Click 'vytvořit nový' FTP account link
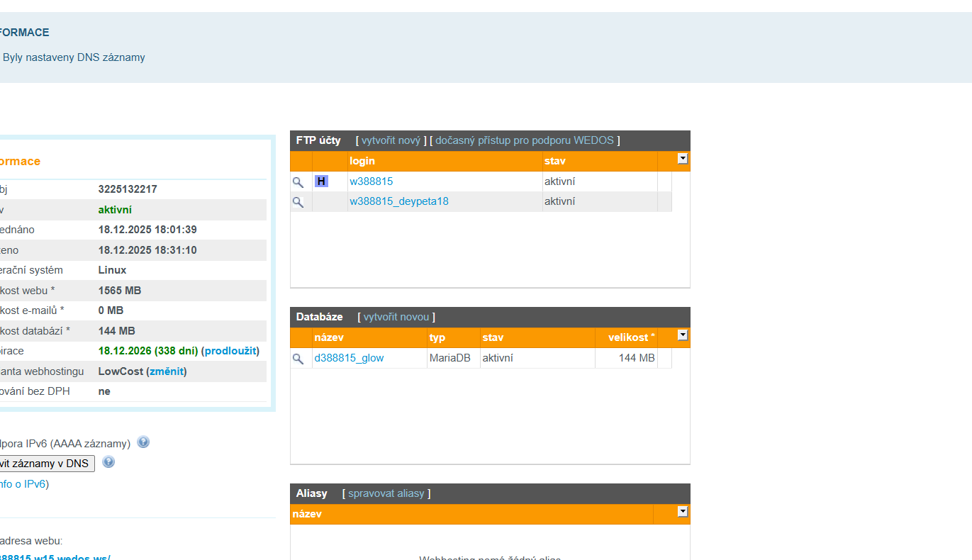The height and width of the screenshot is (560, 972). coord(391,140)
